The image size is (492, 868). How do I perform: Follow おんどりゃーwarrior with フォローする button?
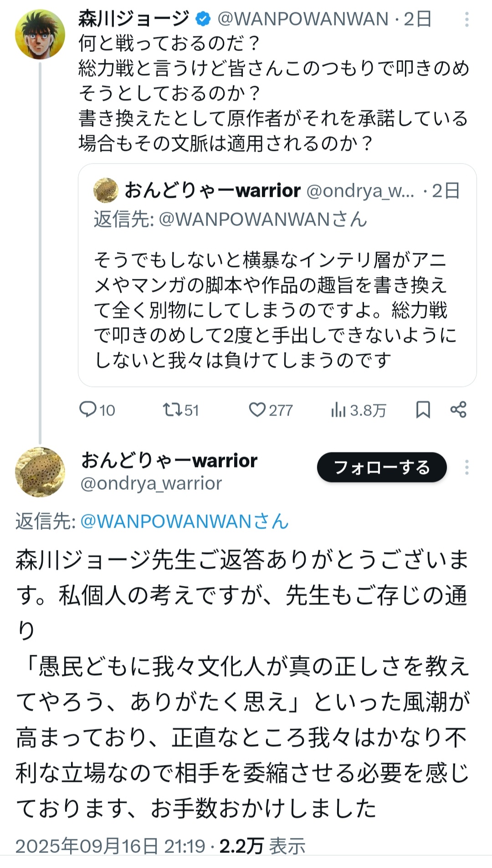coord(382,467)
